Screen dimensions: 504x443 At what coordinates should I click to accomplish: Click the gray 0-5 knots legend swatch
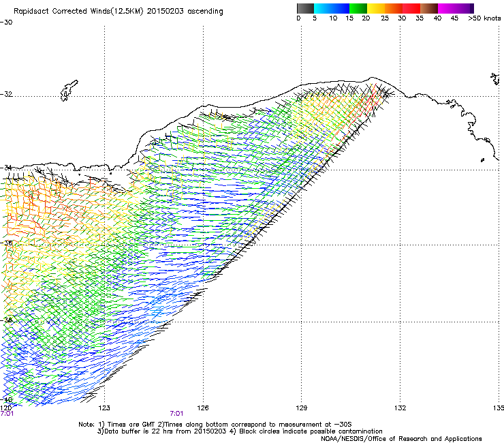(305, 8)
